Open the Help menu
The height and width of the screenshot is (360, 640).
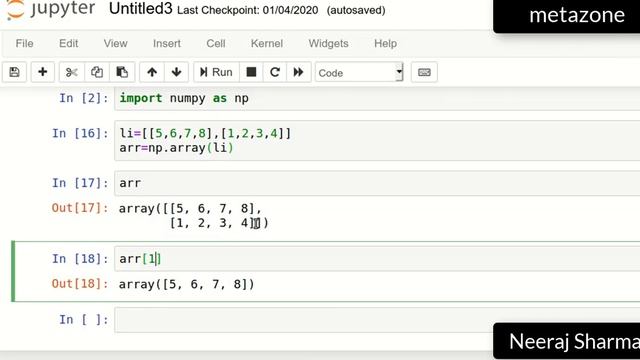pyautogui.click(x=385, y=43)
